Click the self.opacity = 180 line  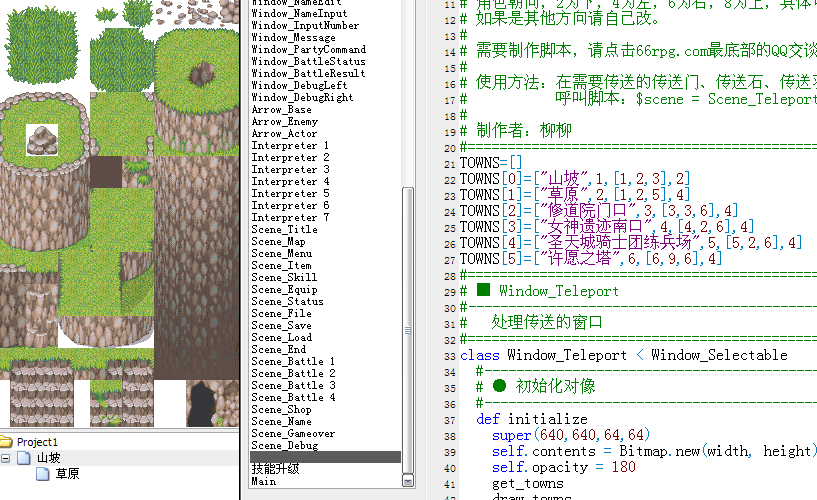coord(564,467)
